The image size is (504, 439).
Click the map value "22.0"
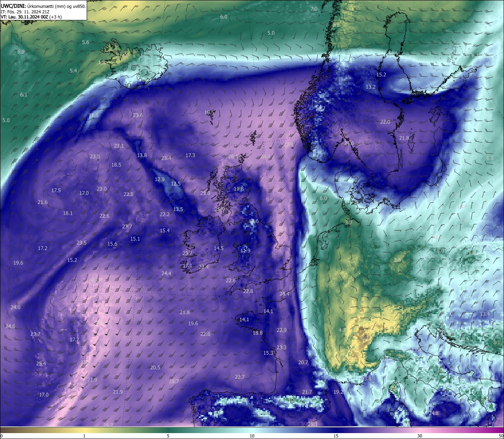point(385,122)
